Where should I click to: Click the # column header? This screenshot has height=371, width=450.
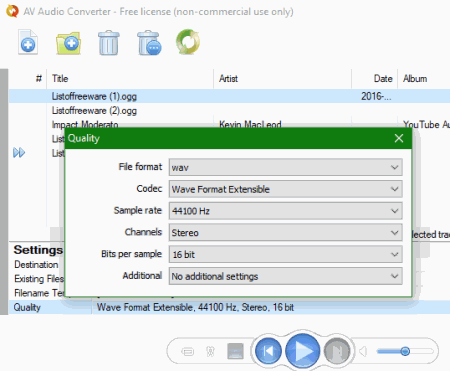pyautogui.click(x=28, y=79)
